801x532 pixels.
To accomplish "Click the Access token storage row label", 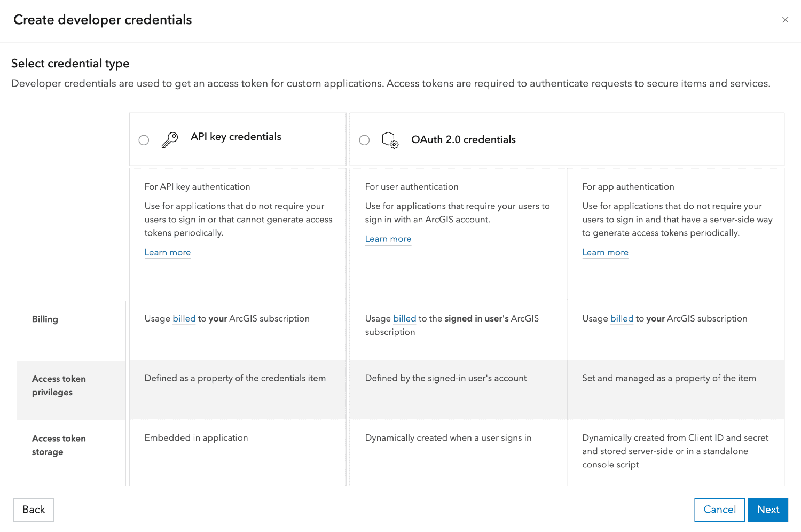I will 59,445.
